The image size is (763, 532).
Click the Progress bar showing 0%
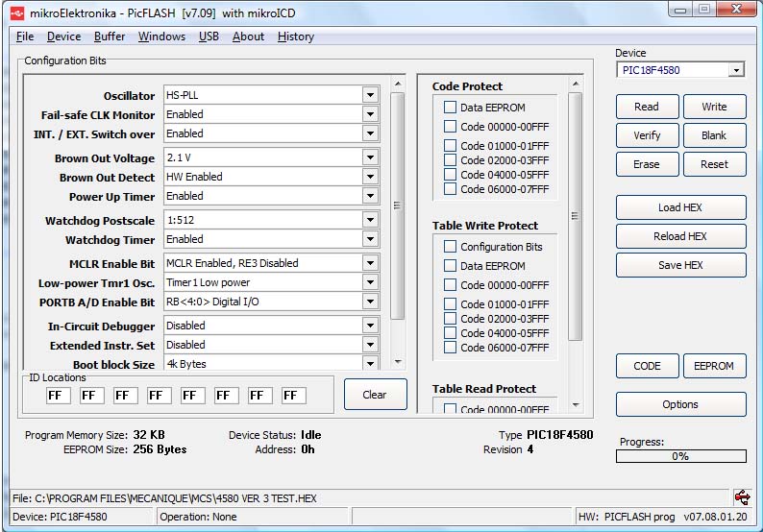point(679,456)
